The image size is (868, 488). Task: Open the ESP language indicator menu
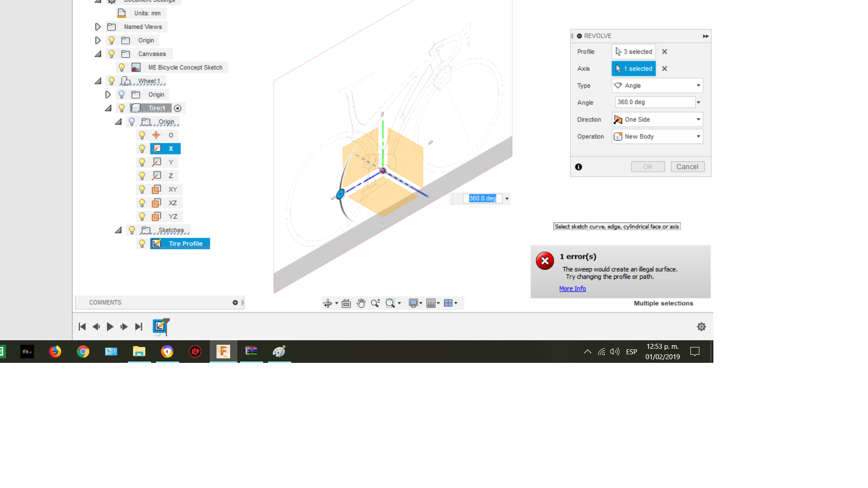click(631, 352)
